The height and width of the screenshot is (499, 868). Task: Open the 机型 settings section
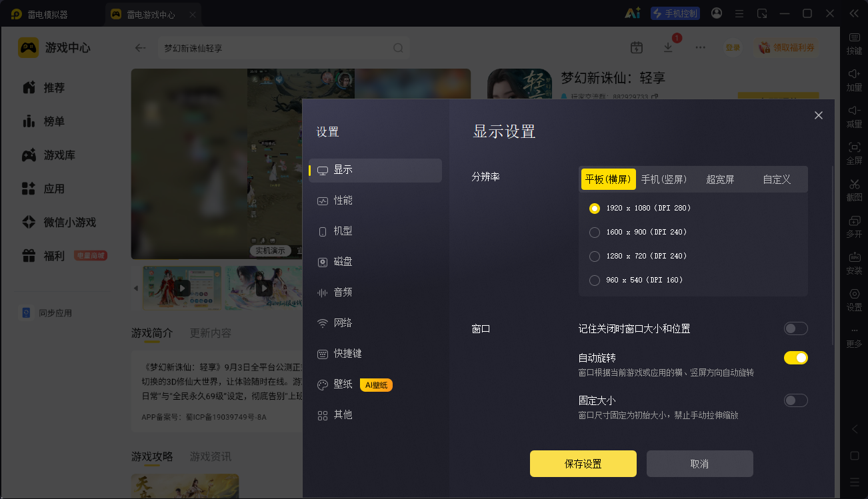pos(375,231)
